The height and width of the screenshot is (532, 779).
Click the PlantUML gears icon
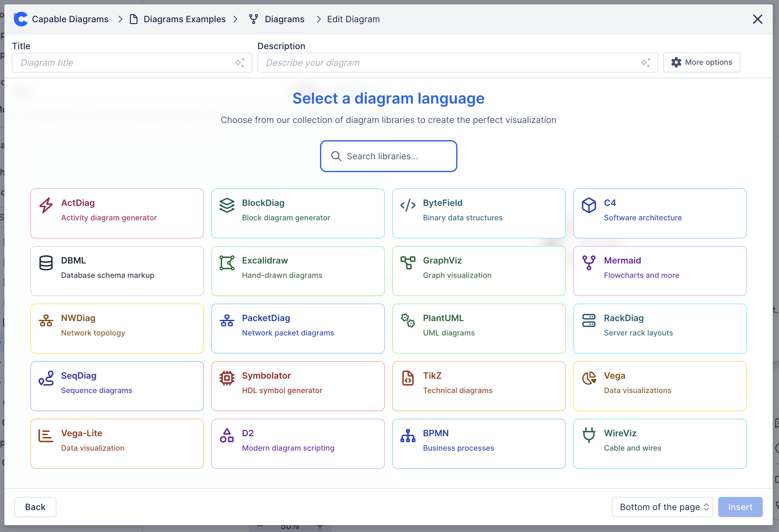tap(408, 320)
